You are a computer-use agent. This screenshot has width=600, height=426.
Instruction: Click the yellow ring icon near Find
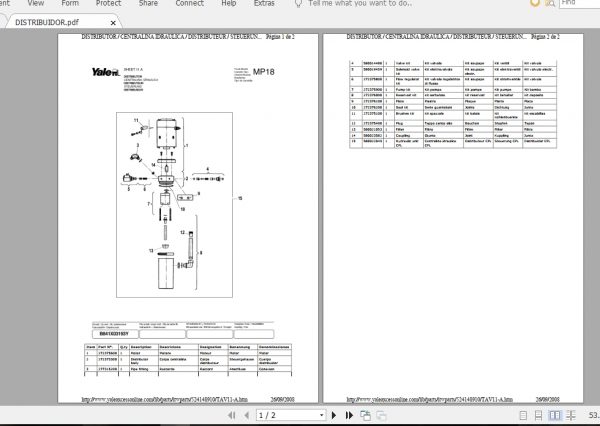[x=535, y=3]
